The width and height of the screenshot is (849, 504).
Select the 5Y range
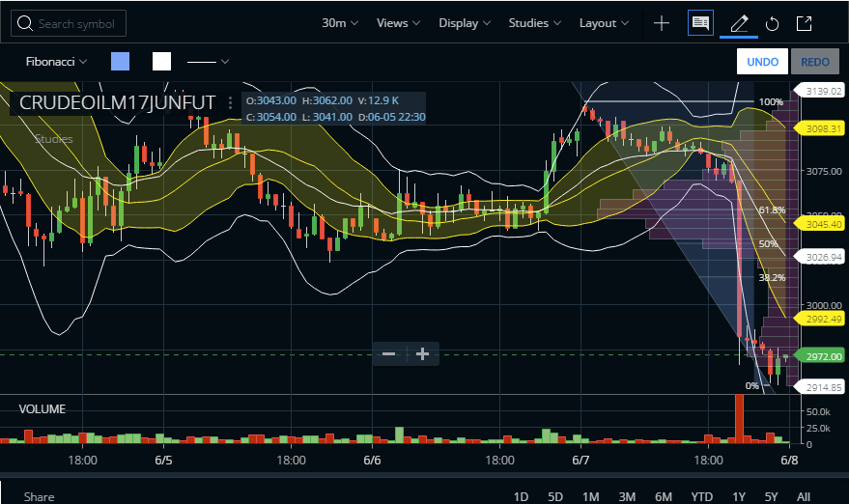(771, 497)
